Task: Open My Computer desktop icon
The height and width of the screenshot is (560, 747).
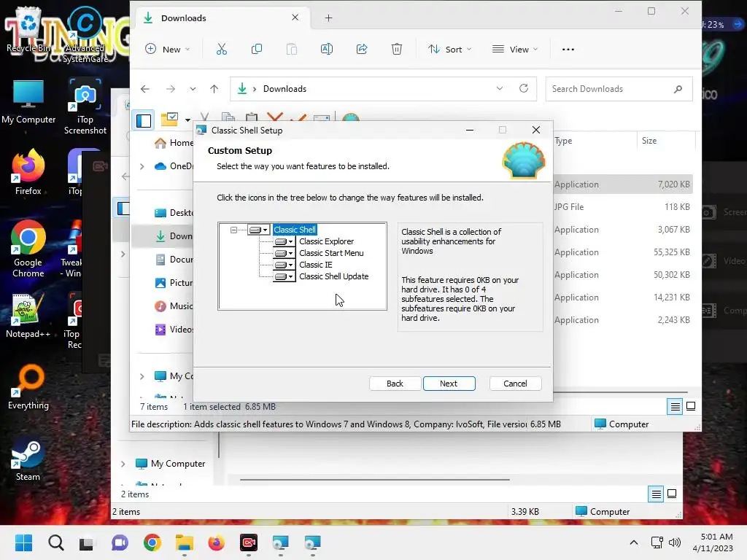Action: click(x=28, y=101)
